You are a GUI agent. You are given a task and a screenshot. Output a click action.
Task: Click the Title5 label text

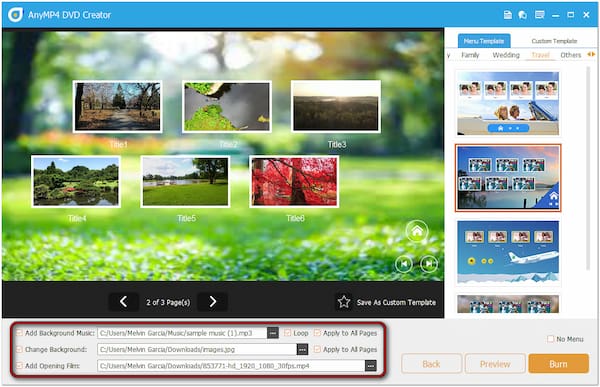pyautogui.click(x=186, y=218)
